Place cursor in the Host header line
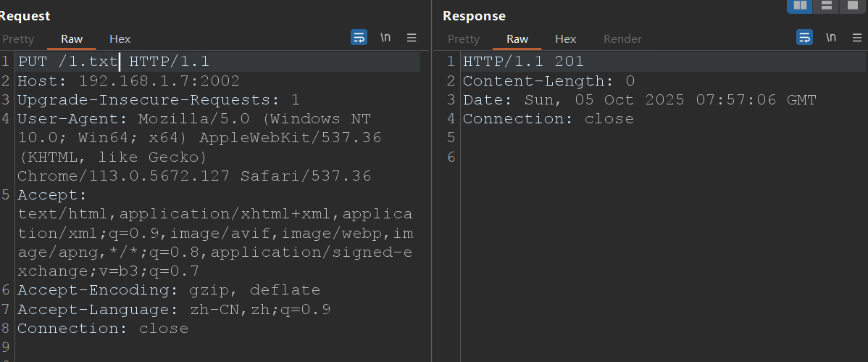 tap(128, 81)
